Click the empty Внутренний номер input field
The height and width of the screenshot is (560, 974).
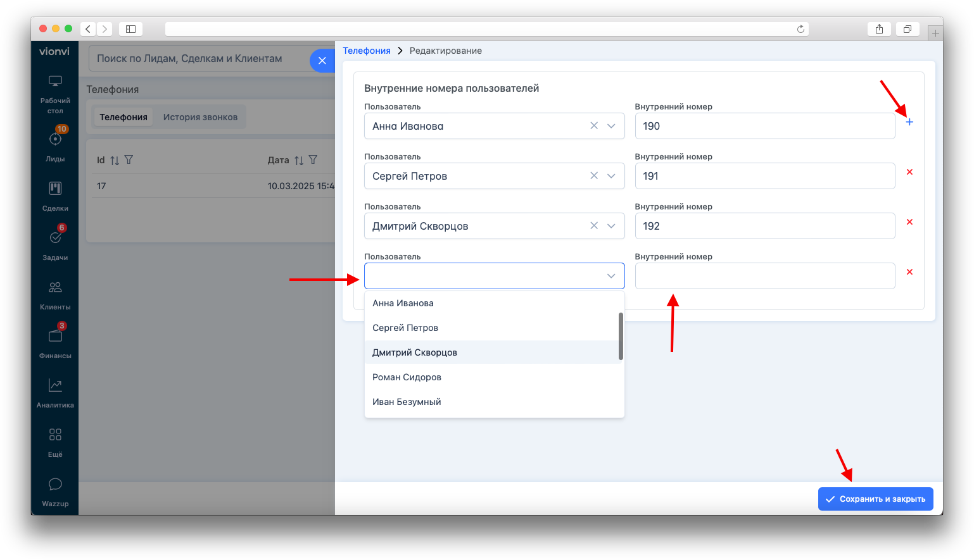(765, 276)
